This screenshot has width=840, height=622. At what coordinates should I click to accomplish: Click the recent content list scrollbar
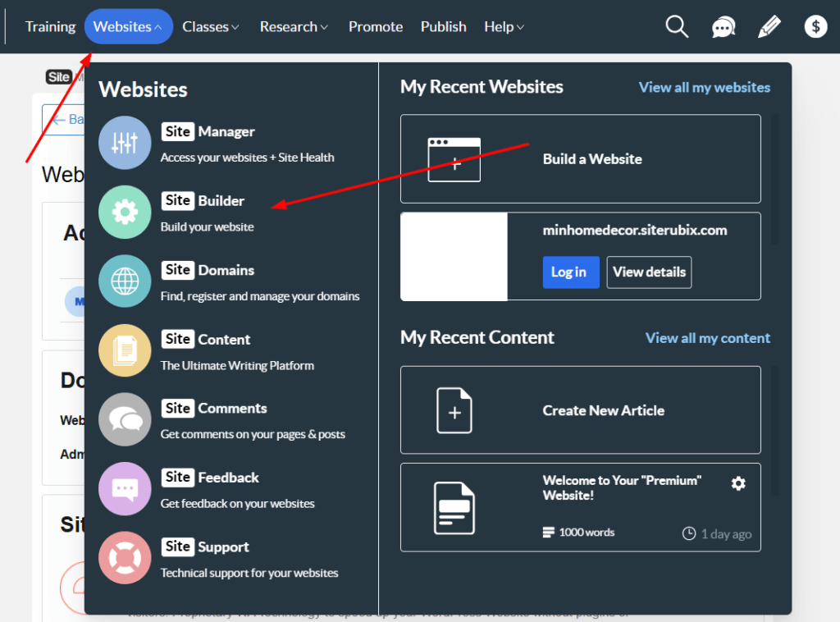coord(774,431)
